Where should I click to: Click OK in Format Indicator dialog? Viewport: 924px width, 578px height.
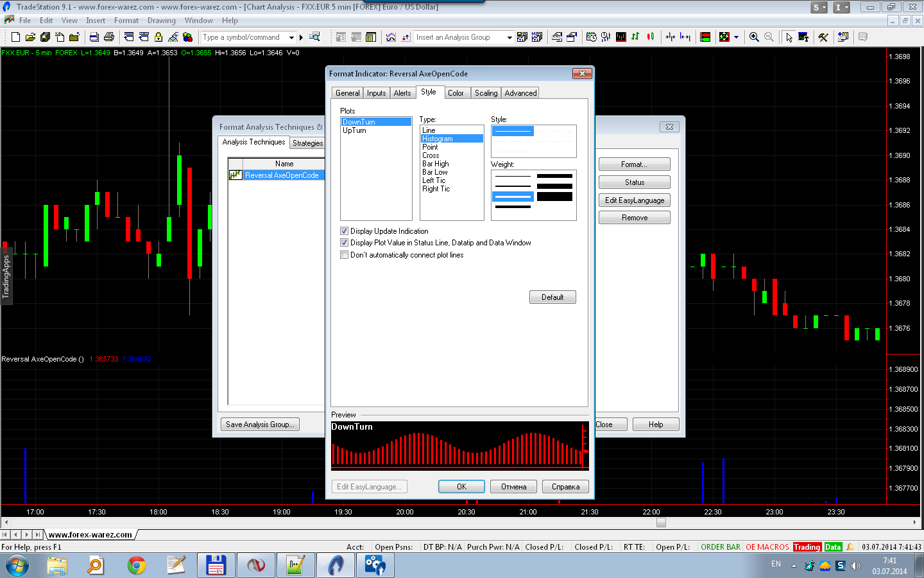[x=461, y=487]
